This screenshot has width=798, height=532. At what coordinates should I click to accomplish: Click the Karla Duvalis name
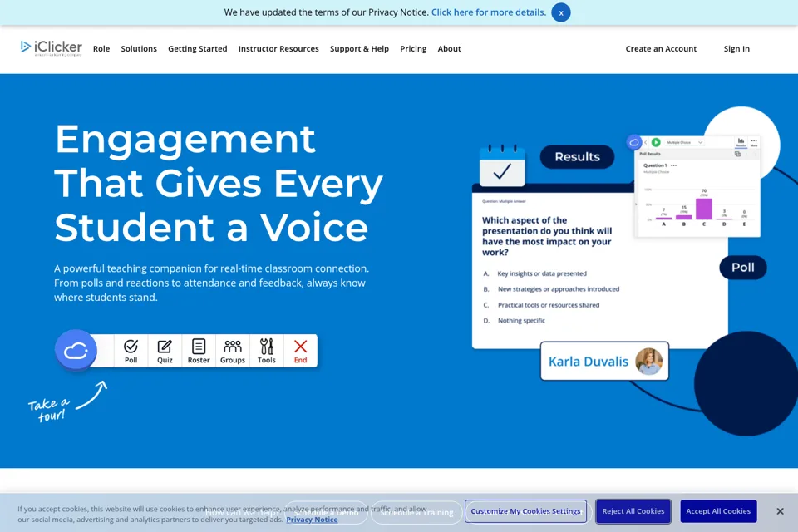[x=589, y=362]
